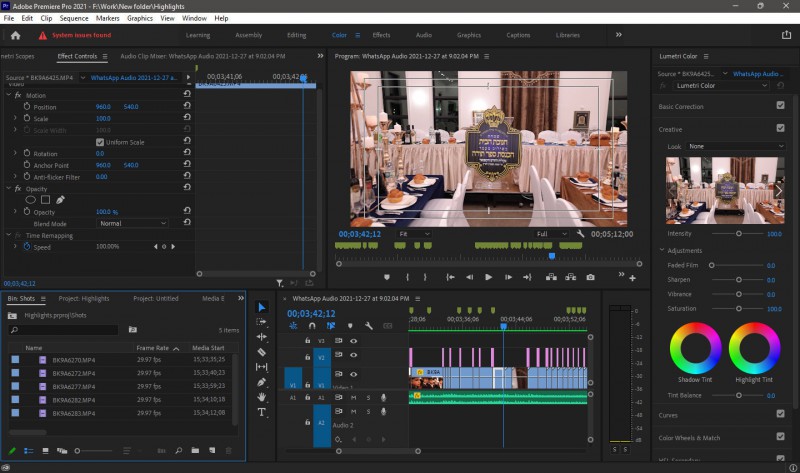Click the New Bin folder icon
The image size is (800, 473).
[196, 451]
